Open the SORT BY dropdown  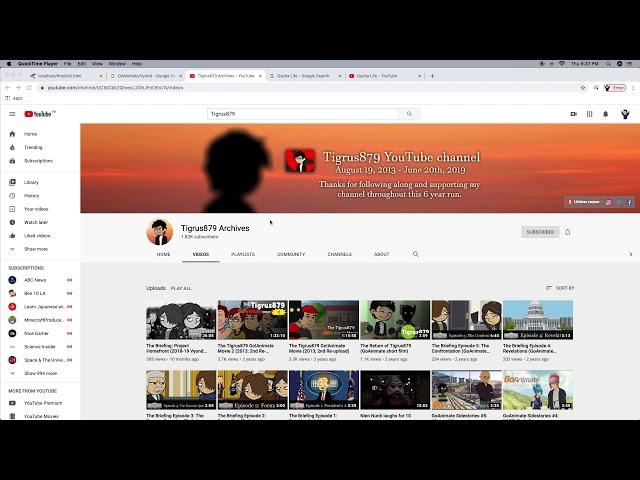point(560,288)
